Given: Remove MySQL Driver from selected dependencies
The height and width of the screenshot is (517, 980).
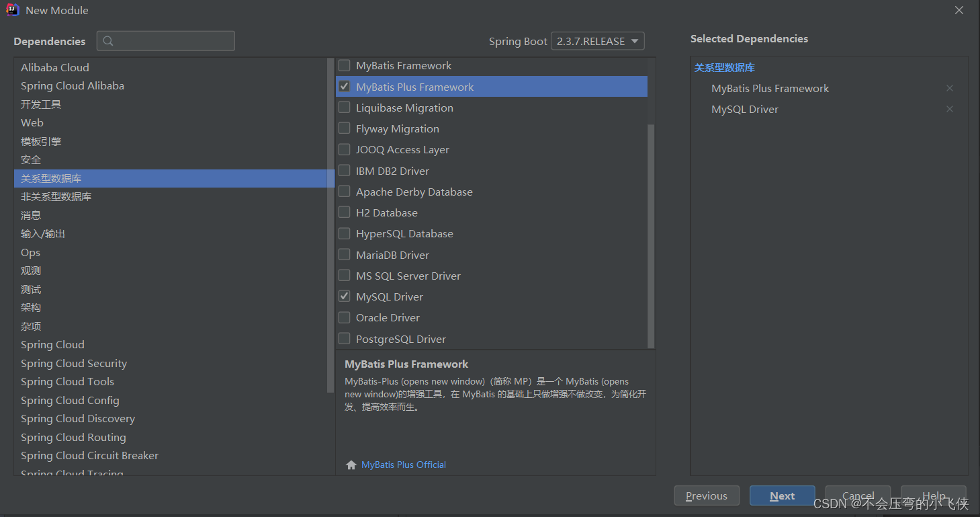Looking at the screenshot, I should pos(950,109).
